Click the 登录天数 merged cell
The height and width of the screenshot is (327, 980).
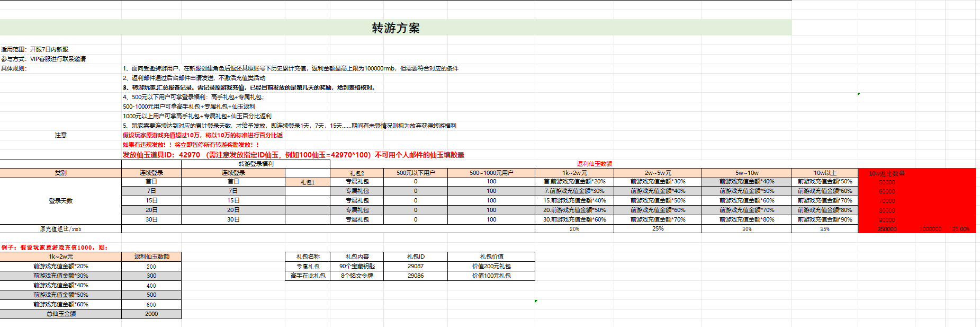click(60, 201)
